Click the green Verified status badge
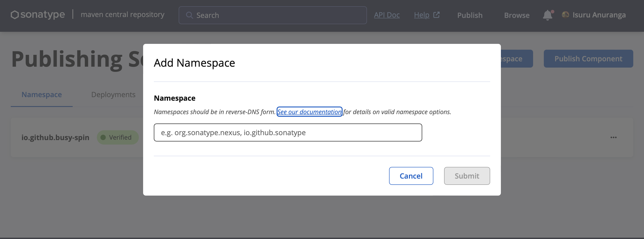Viewport: 644px width, 239px height. pos(117,137)
